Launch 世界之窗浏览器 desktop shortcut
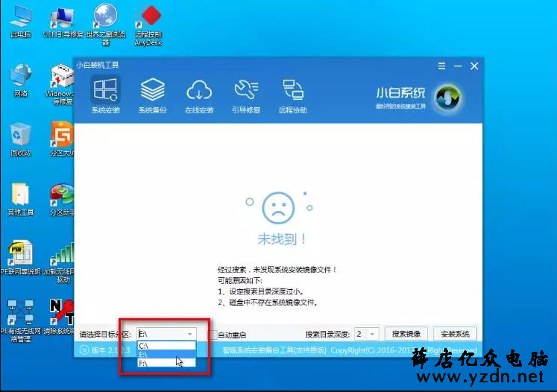 pyautogui.click(x=105, y=25)
